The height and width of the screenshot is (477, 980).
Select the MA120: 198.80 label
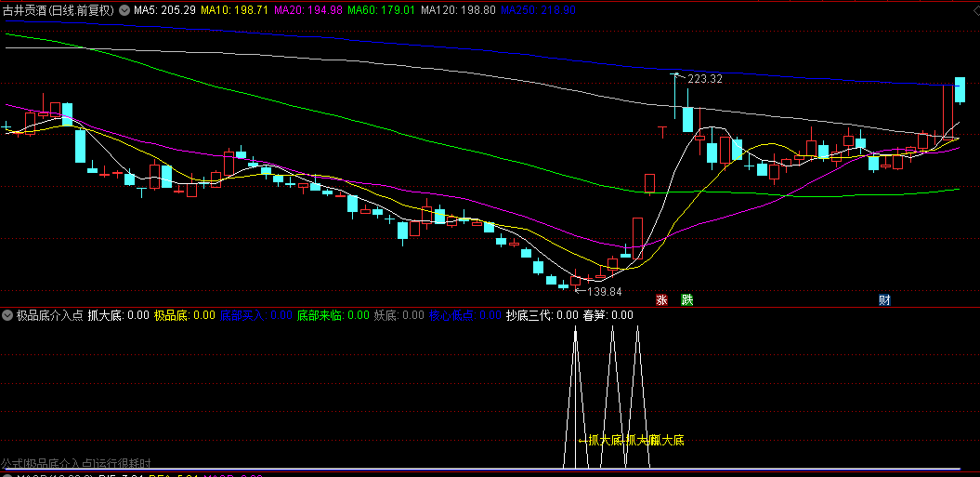[x=458, y=10]
